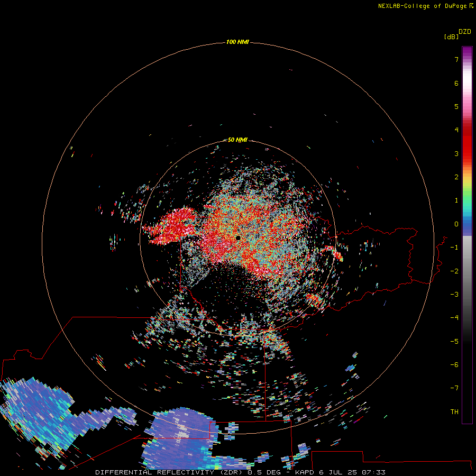Click the 1 value on the dB scale
This screenshot has height=476, width=476.
click(x=456, y=200)
